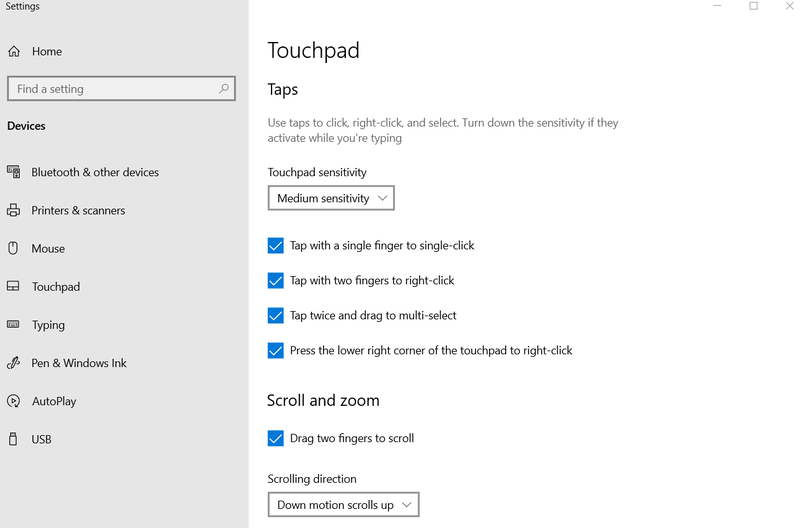Screen dimensions: 800x528
Task: Go to Printers & scanners
Action: [x=78, y=210]
